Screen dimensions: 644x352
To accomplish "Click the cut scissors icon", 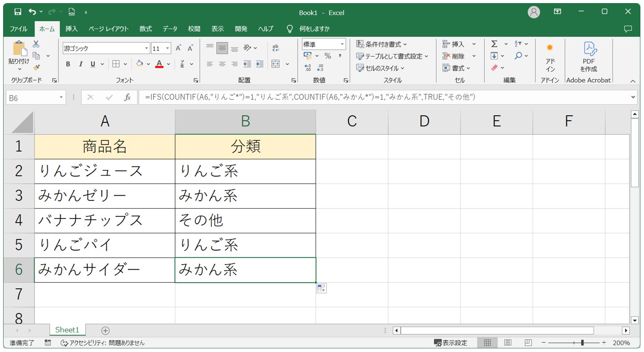I will 36,45.
